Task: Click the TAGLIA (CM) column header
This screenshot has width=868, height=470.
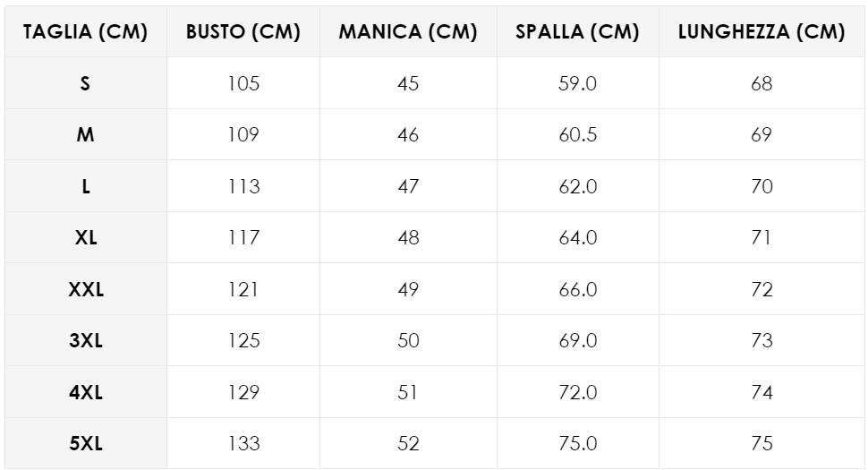Action: (x=86, y=31)
